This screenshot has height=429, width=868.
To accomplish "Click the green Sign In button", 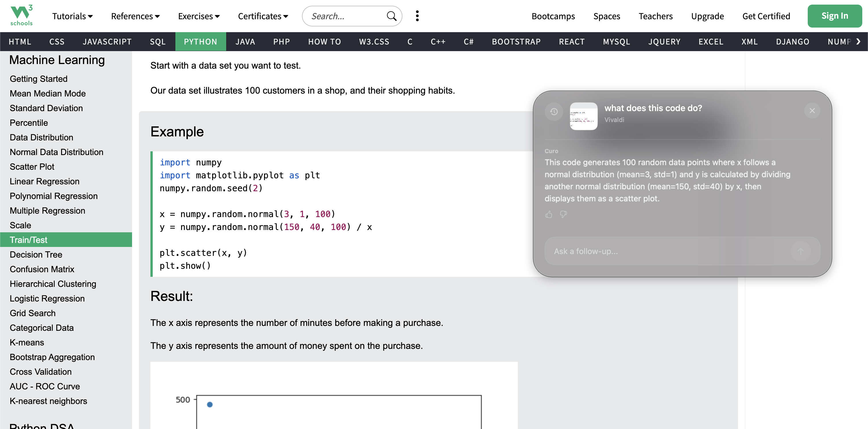I will [x=834, y=16].
